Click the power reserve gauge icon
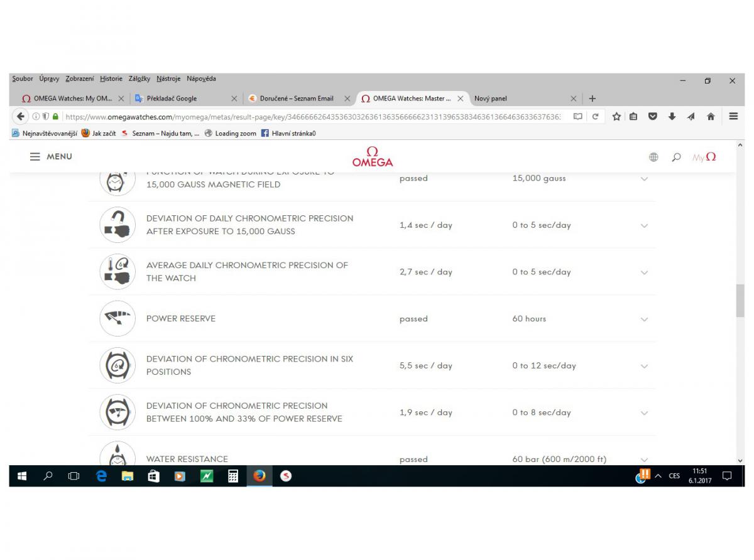 117,318
